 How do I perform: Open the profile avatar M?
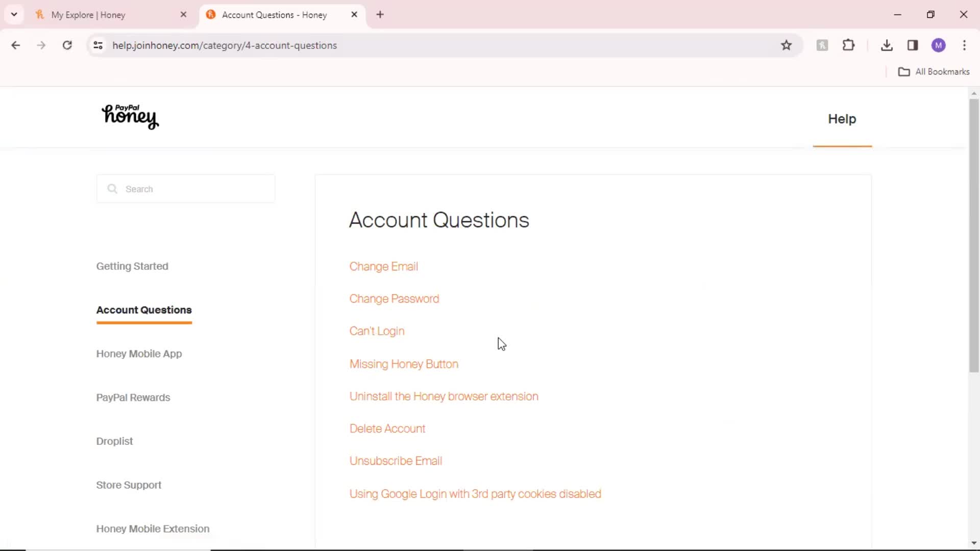pyautogui.click(x=939, y=45)
